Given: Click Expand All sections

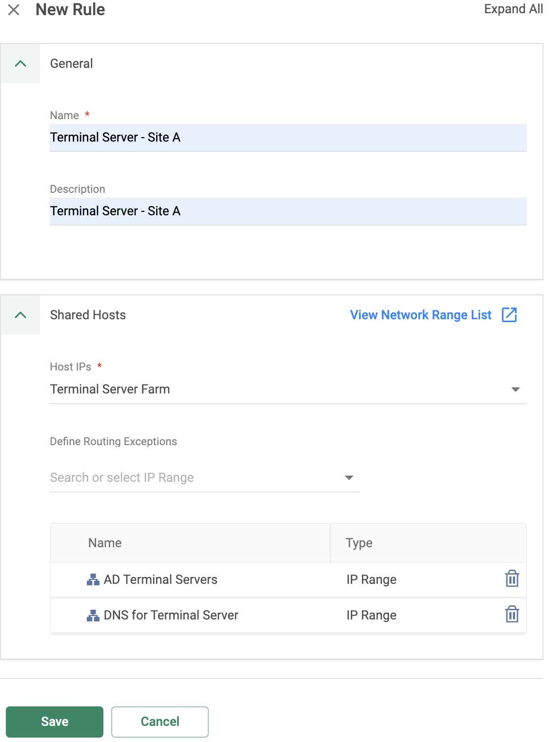Looking at the screenshot, I should 513,9.
